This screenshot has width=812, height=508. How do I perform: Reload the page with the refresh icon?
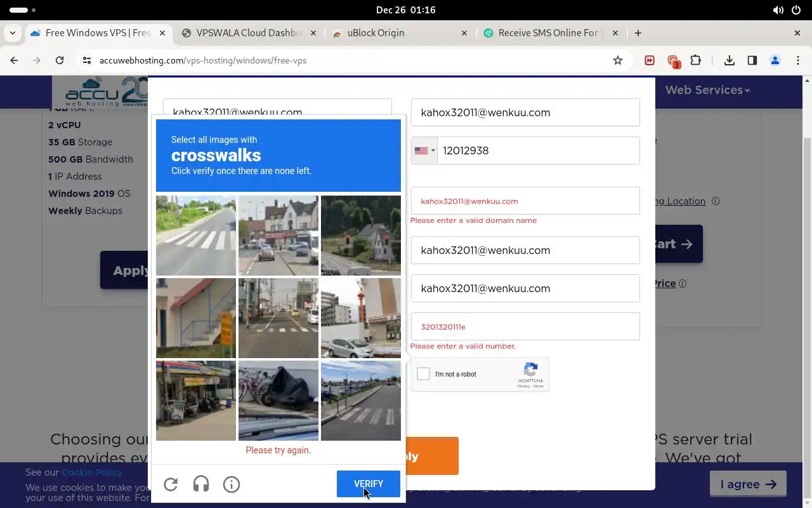pyautogui.click(x=60, y=60)
